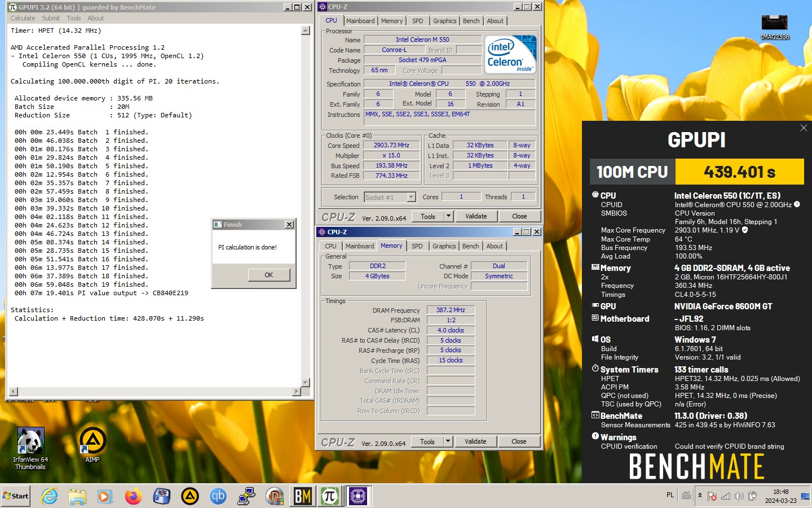Open Internet Explorer from the taskbar
Screen dimensions: 812x508
click(50, 496)
